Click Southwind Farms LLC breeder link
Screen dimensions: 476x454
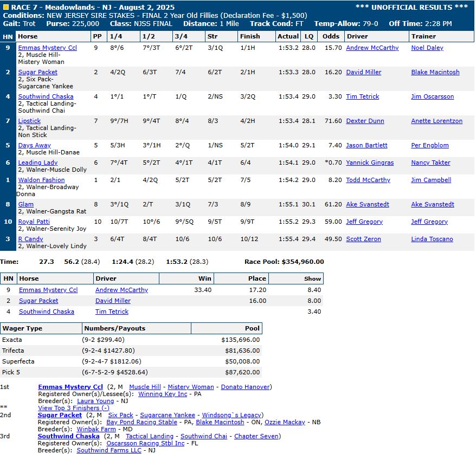click(x=108, y=450)
